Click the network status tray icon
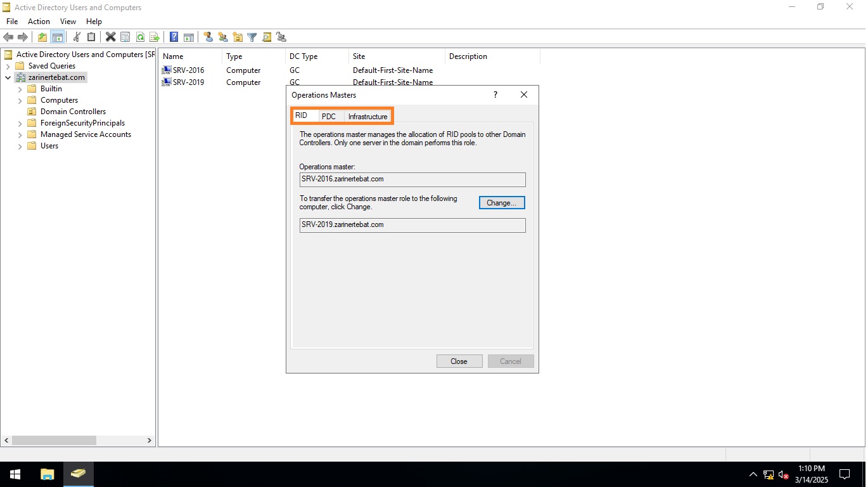 [769, 474]
